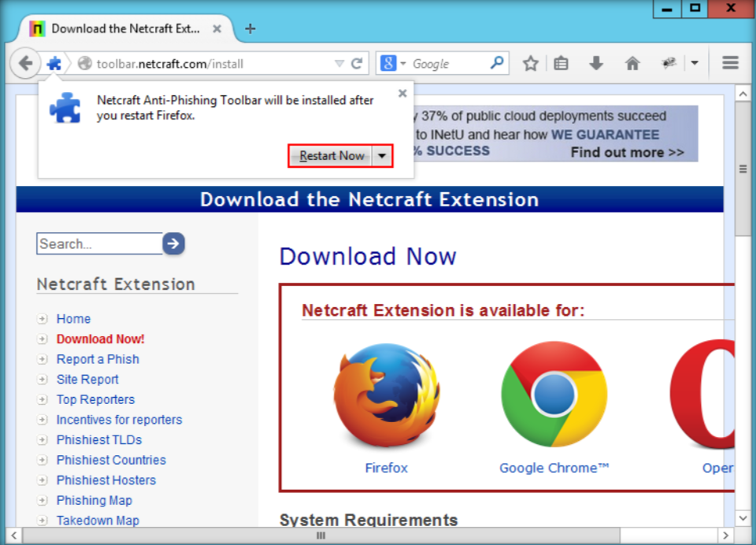The image size is (756, 545).
Task: Click in the Netcraft Search input field
Action: 98,244
